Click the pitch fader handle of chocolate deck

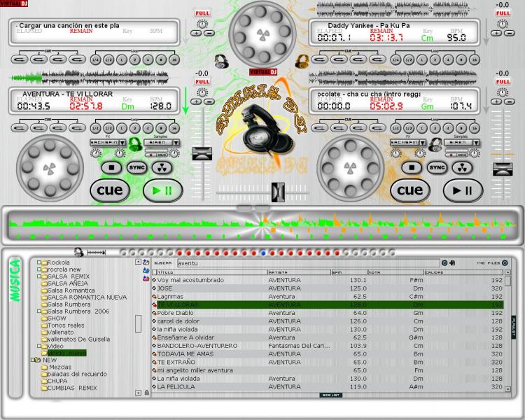click(503, 169)
